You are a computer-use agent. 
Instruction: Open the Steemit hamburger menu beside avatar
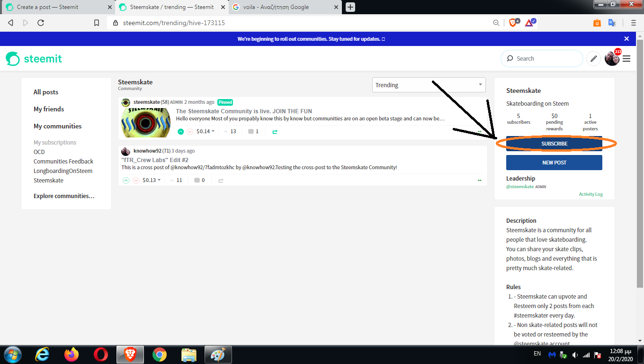pos(626,59)
